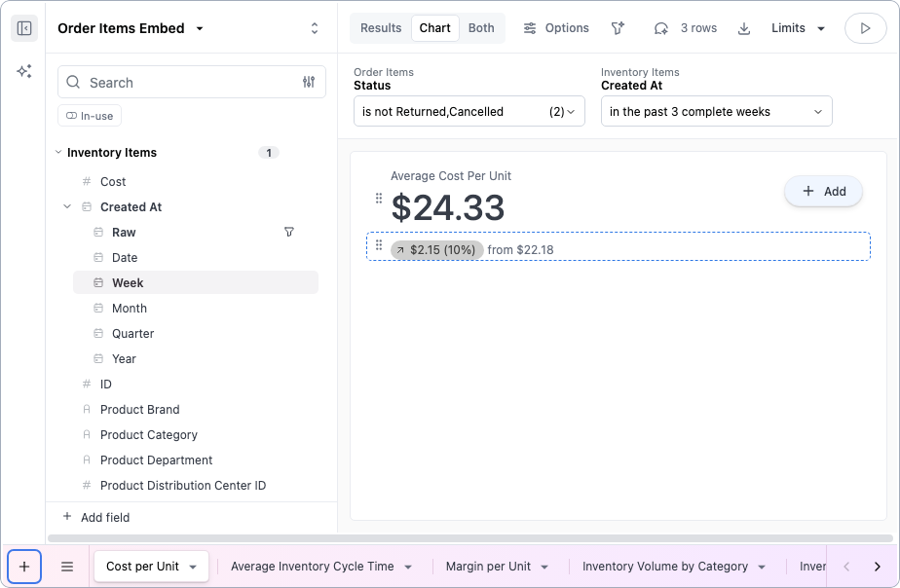Click the download results icon
This screenshot has height=588, width=900.
(x=744, y=28)
